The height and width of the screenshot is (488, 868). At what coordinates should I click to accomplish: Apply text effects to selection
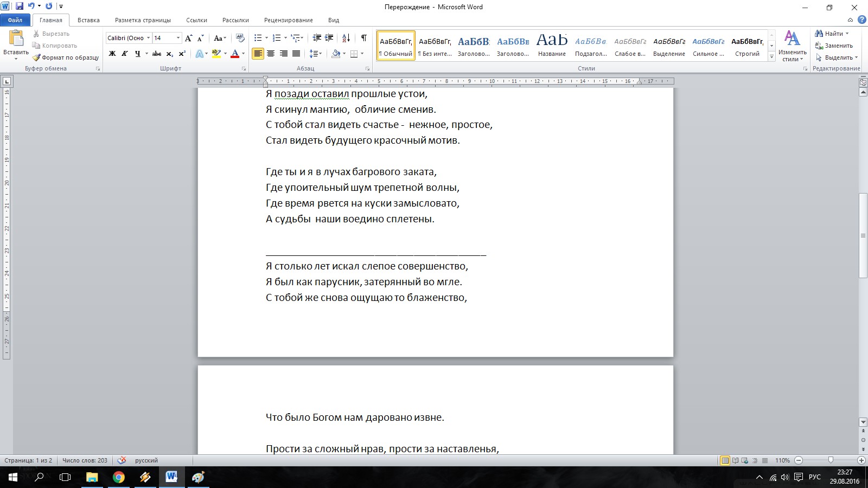click(200, 54)
